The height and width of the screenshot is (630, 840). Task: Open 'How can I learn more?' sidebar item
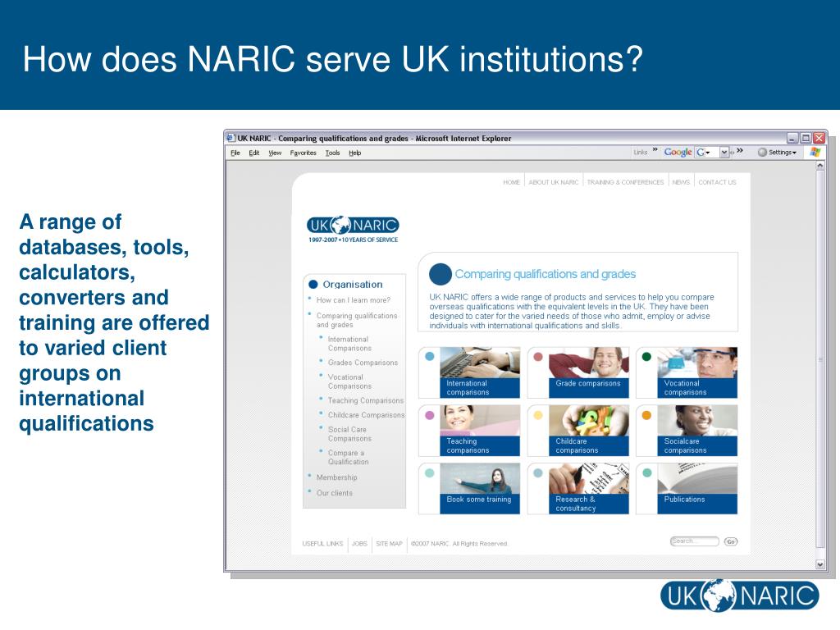click(354, 300)
